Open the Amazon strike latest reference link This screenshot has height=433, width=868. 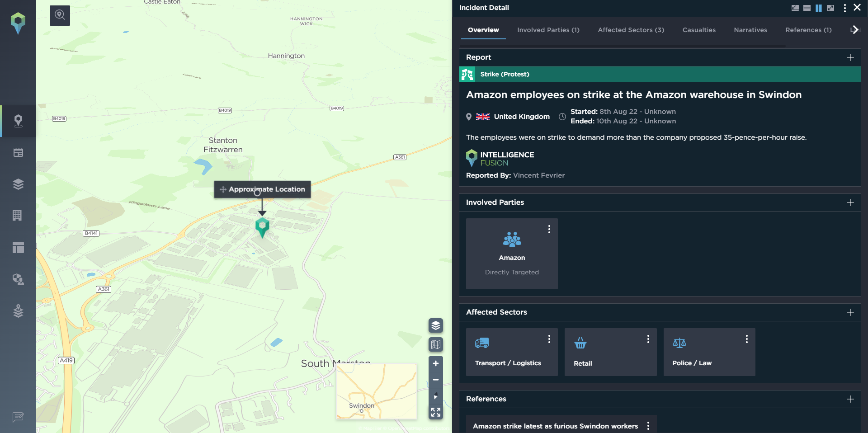coord(556,426)
